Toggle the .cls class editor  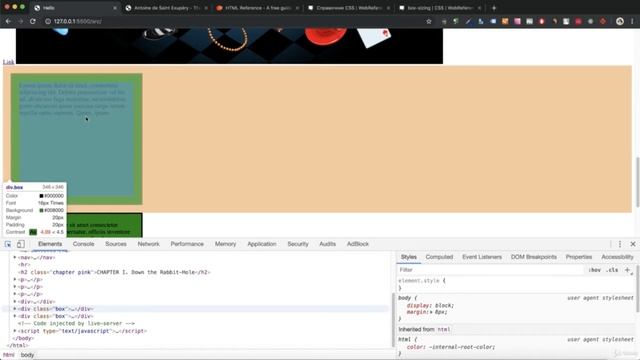click(612, 270)
